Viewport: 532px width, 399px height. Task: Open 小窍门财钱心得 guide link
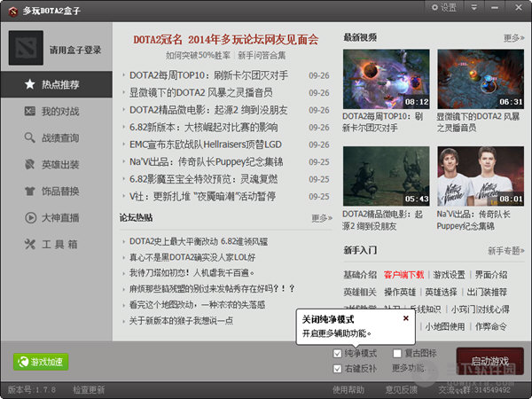pyautogui.click(x=480, y=309)
